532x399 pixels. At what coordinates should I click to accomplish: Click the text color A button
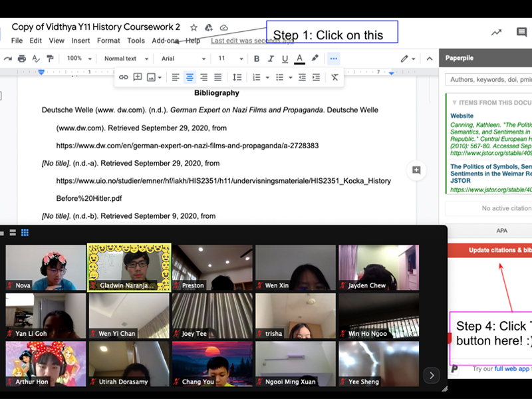point(299,59)
